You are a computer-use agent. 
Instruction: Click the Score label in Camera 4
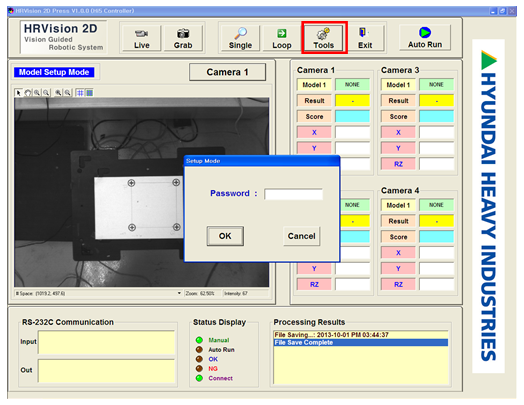(398, 237)
